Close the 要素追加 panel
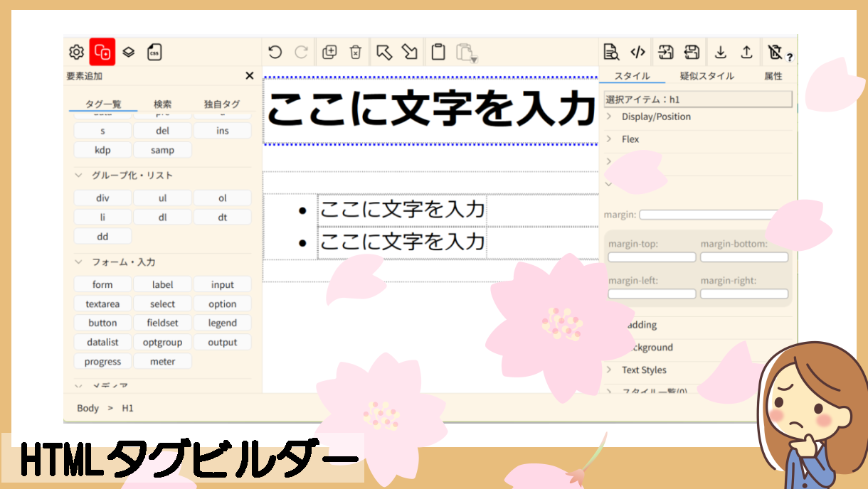The width and height of the screenshot is (868, 489). coord(249,76)
